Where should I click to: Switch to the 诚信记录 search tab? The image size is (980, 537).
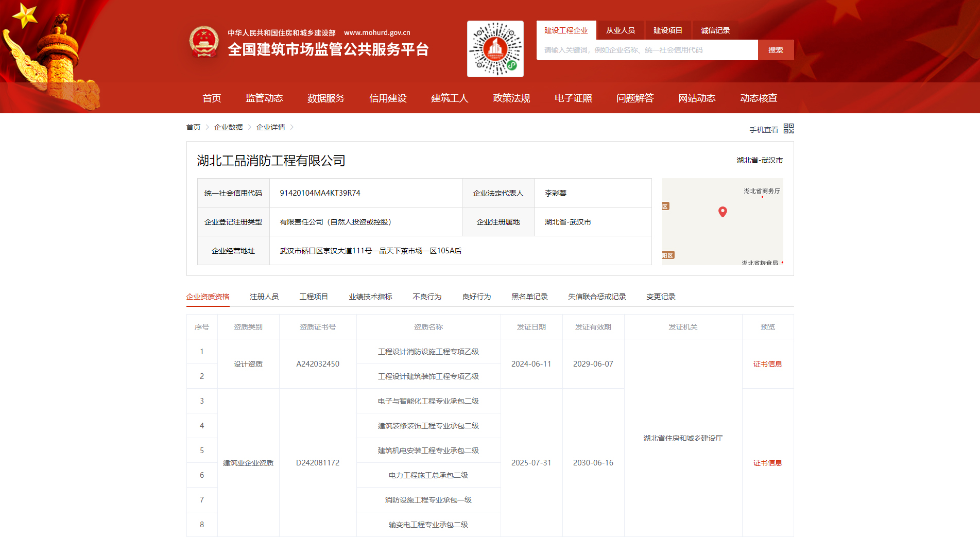pos(715,30)
